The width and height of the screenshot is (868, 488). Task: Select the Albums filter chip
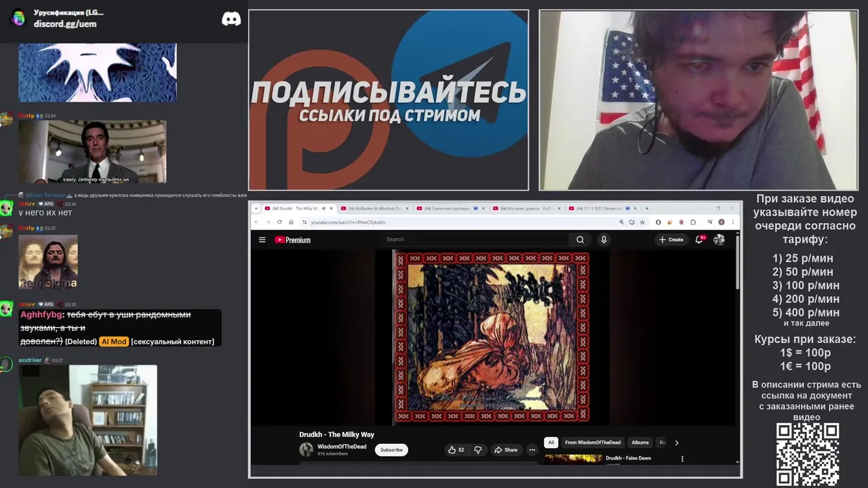pyautogui.click(x=640, y=443)
